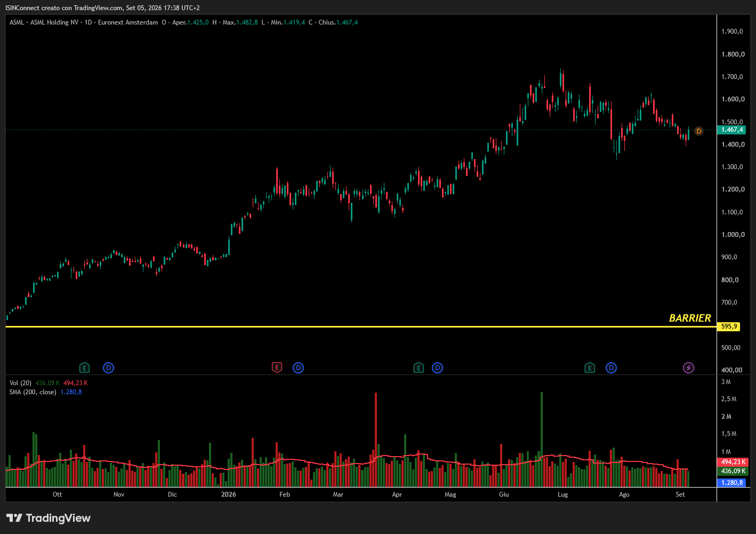Show the green earnings E marker in July

(590, 368)
